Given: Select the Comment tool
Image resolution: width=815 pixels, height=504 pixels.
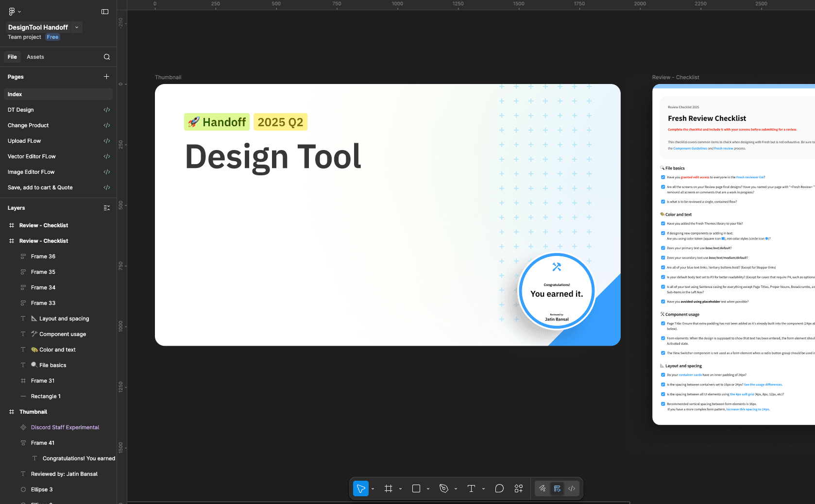Looking at the screenshot, I should (499, 488).
